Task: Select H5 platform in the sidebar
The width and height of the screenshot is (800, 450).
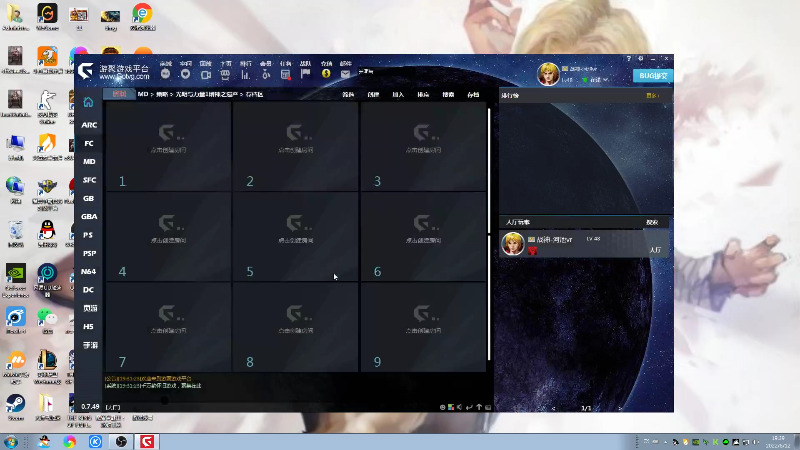Action: (x=89, y=327)
